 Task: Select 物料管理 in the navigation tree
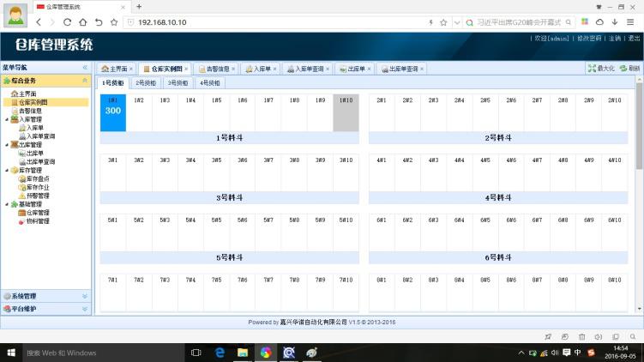tap(38, 221)
